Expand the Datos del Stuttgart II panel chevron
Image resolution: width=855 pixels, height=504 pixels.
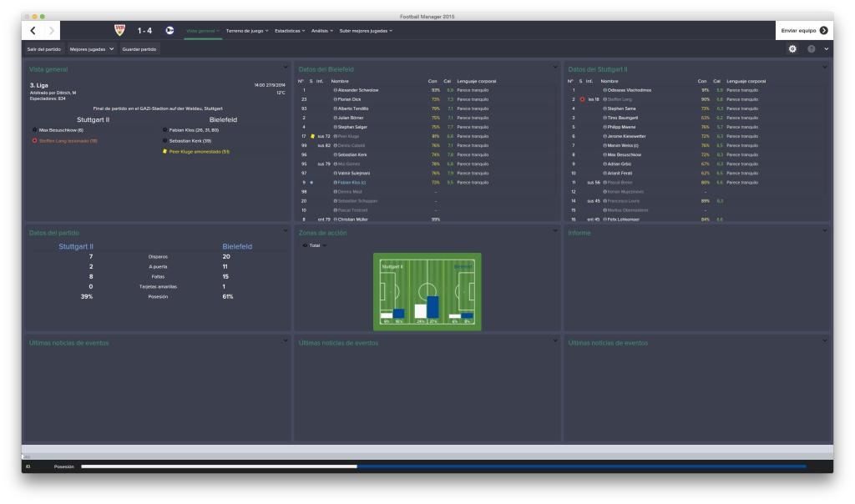pos(824,68)
